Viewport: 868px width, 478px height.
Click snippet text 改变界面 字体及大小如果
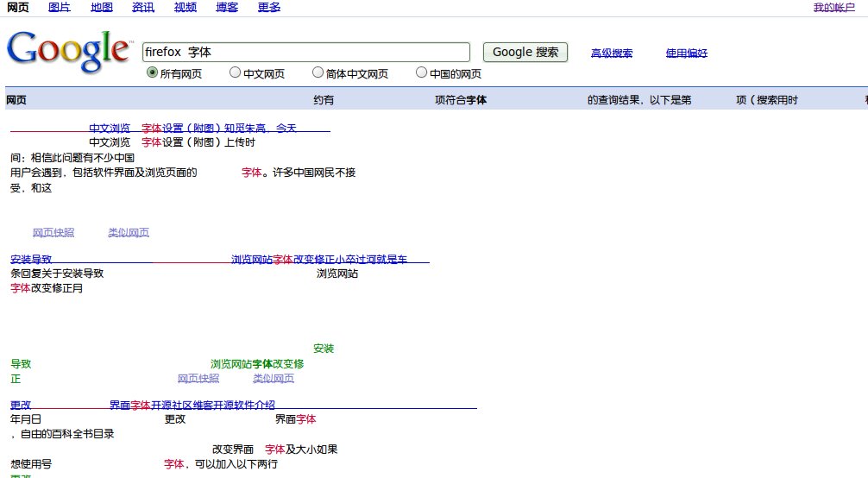pyautogui.click(x=275, y=450)
